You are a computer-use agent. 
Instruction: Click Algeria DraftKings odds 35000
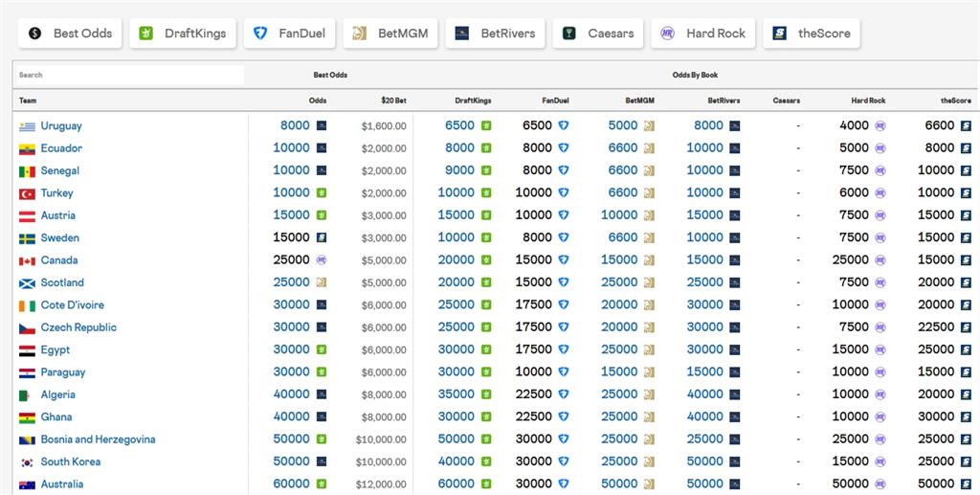coord(457,394)
